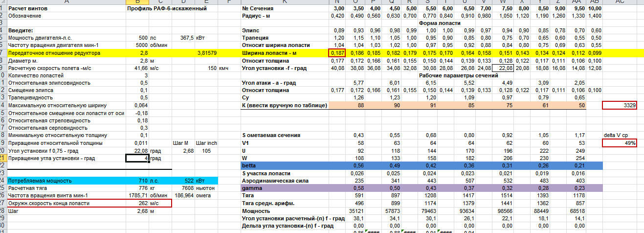Select the delta V cp 49% cell
The height and width of the screenshot is (233, 644).
[620, 143]
